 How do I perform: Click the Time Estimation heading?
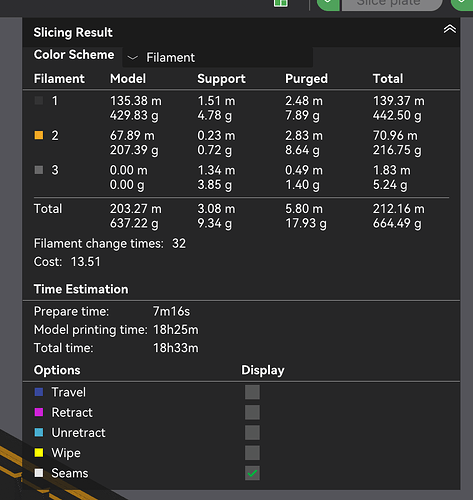coord(81,289)
